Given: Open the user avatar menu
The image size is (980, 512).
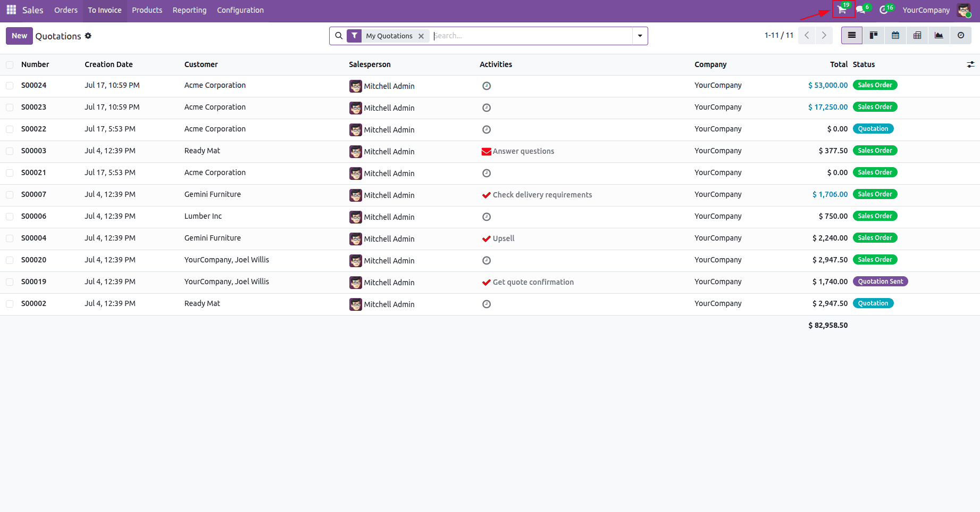Looking at the screenshot, I should coord(964,10).
